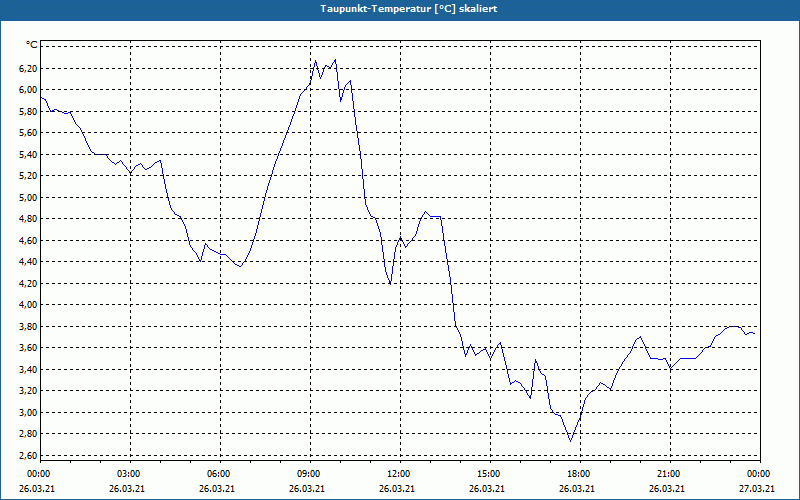The height and width of the screenshot is (500, 800).
Task: Pick the 5,20 y-axis tick label
Action: click(x=29, y=176)
